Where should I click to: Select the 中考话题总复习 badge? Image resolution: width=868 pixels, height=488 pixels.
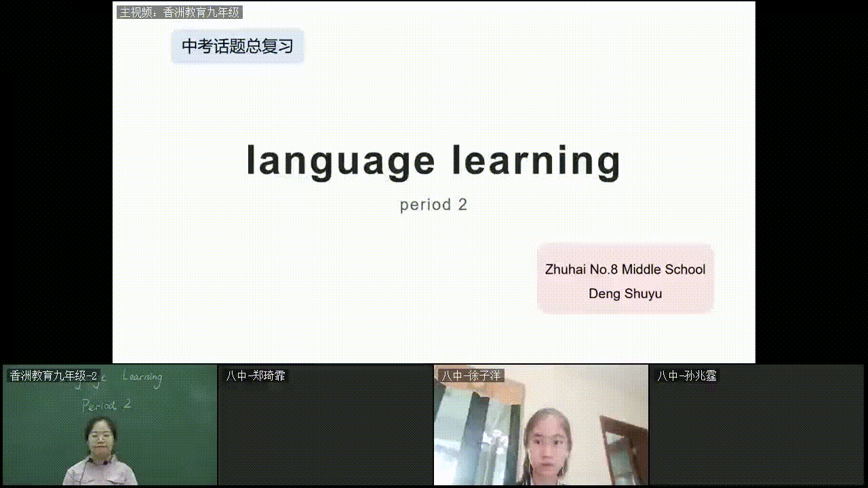pyautogui.click(x=237, y=46)
